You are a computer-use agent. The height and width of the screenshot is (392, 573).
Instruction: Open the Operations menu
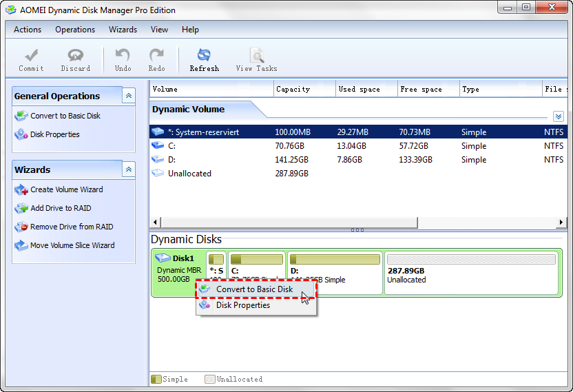75,30
